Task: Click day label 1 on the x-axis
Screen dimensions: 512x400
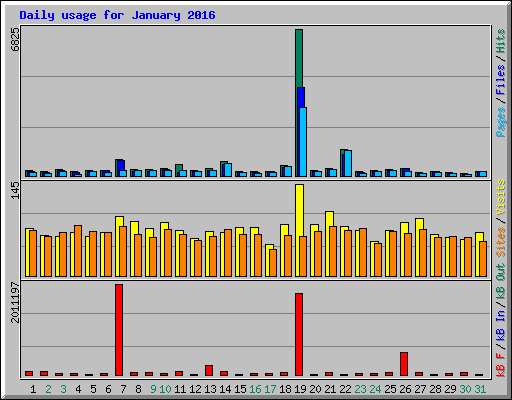Action: tap(33, 389)
